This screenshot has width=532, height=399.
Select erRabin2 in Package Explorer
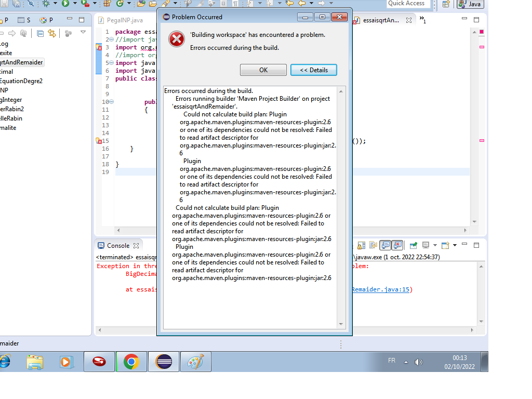[x=12, y=109]
